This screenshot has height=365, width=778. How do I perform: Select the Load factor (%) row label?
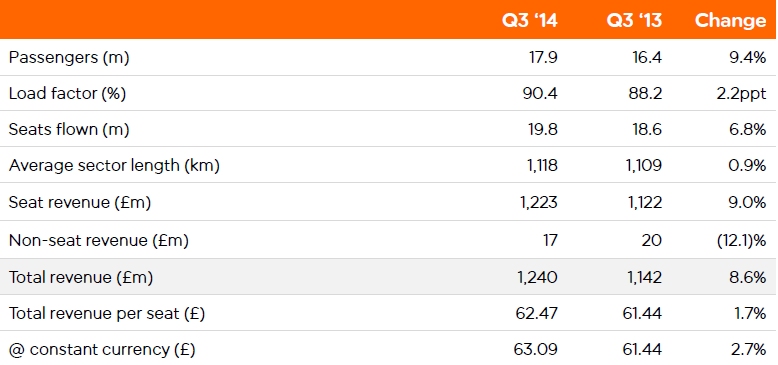point(67,94)
